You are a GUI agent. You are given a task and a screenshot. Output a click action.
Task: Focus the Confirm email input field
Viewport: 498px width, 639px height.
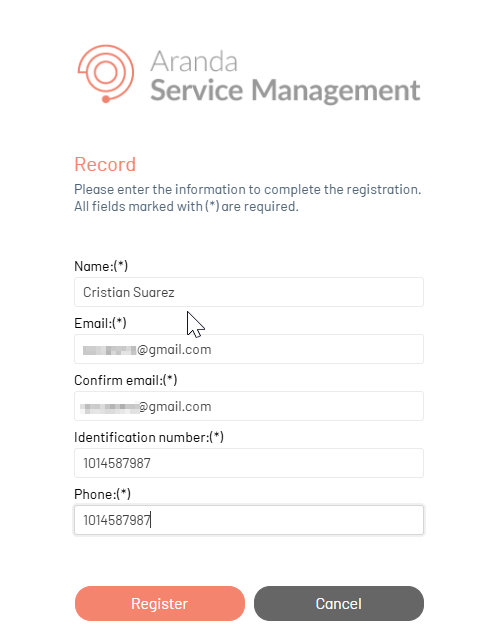pos(249,406)
